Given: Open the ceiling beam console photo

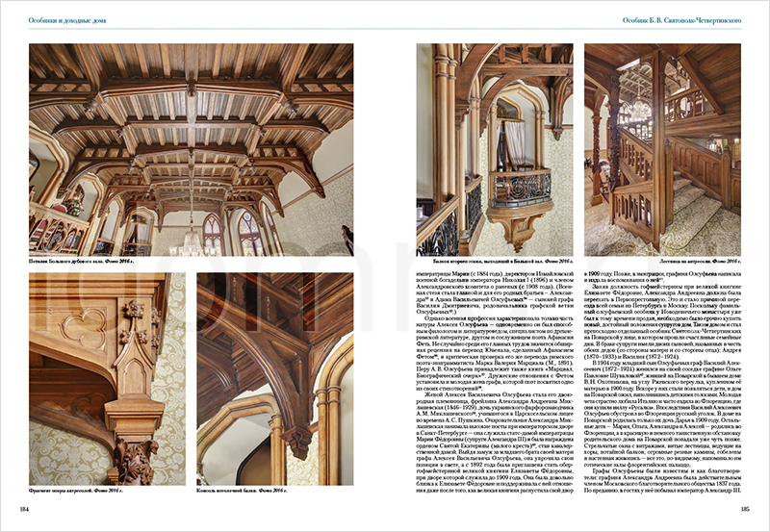Looking at the screenshot, I should 275,379.
